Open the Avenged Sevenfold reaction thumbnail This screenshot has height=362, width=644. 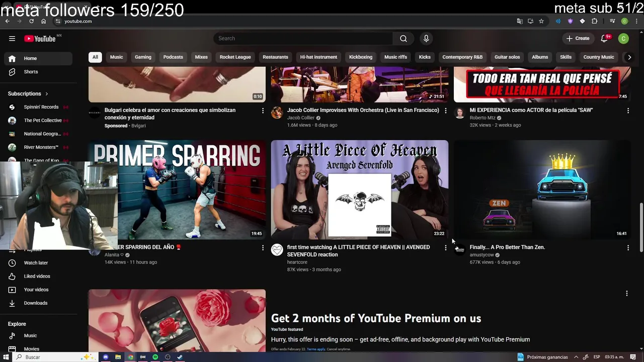[x=359, y=190]
